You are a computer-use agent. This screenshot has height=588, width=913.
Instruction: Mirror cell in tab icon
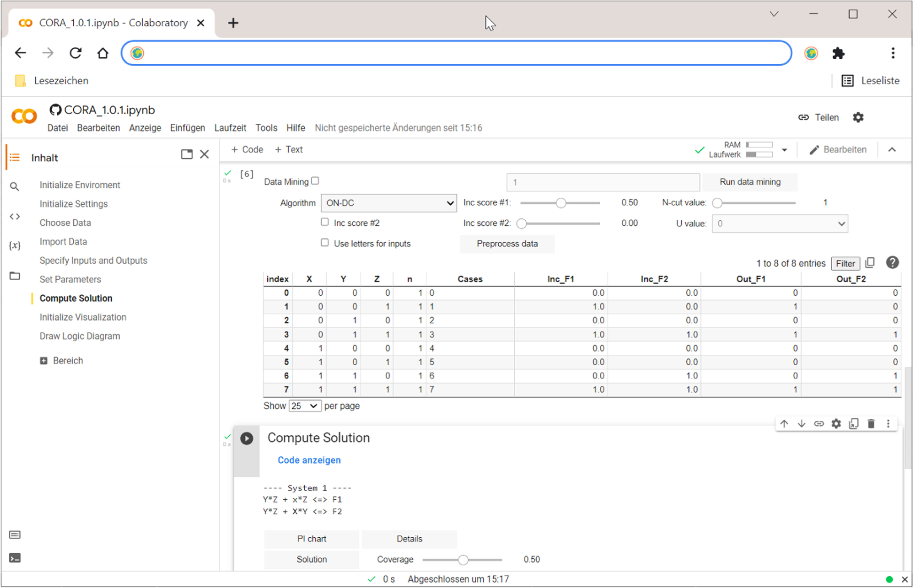click(854, 424)
